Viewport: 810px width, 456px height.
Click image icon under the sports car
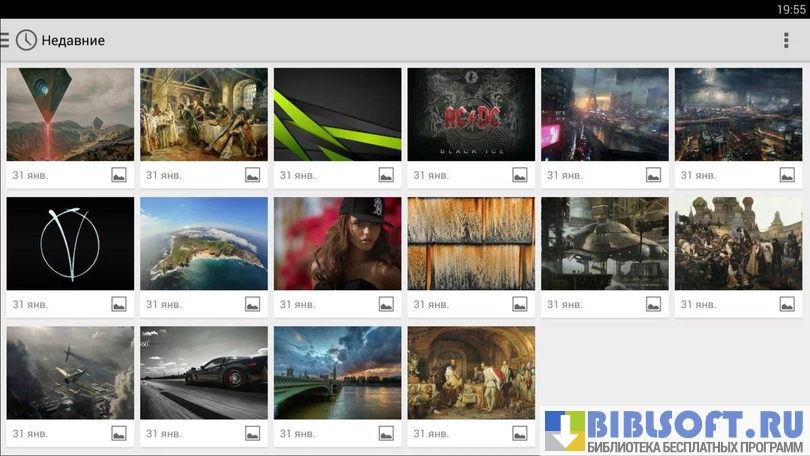(252, 433)
